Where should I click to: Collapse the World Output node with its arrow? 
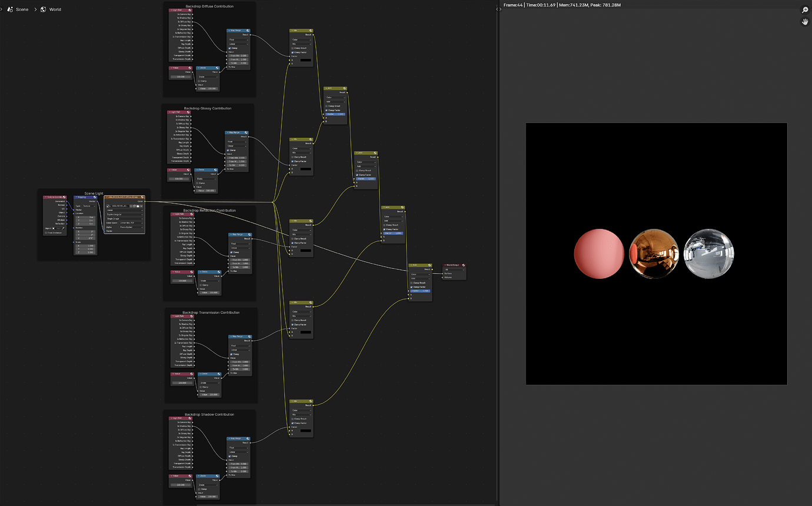pyautogui.click(x=445, y=265)
